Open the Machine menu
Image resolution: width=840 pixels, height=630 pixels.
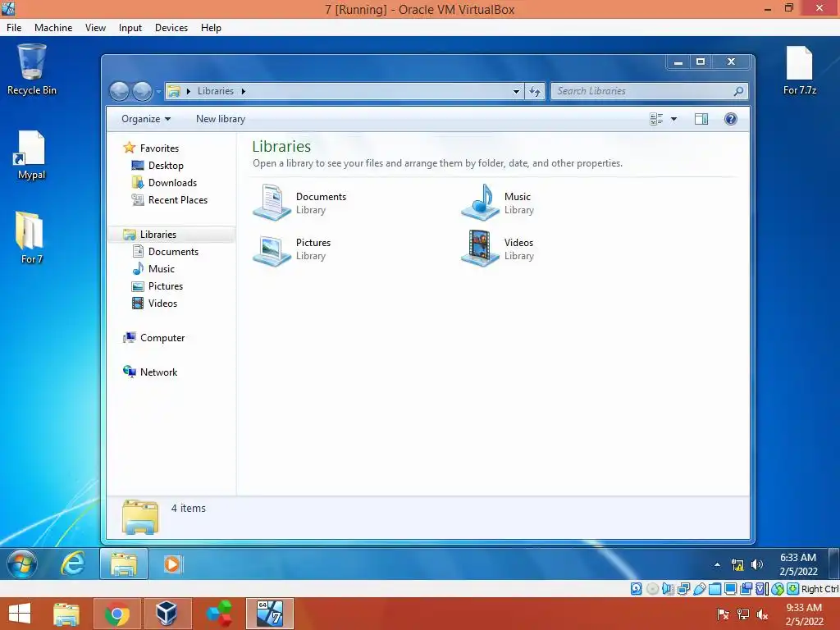point(53,28)
